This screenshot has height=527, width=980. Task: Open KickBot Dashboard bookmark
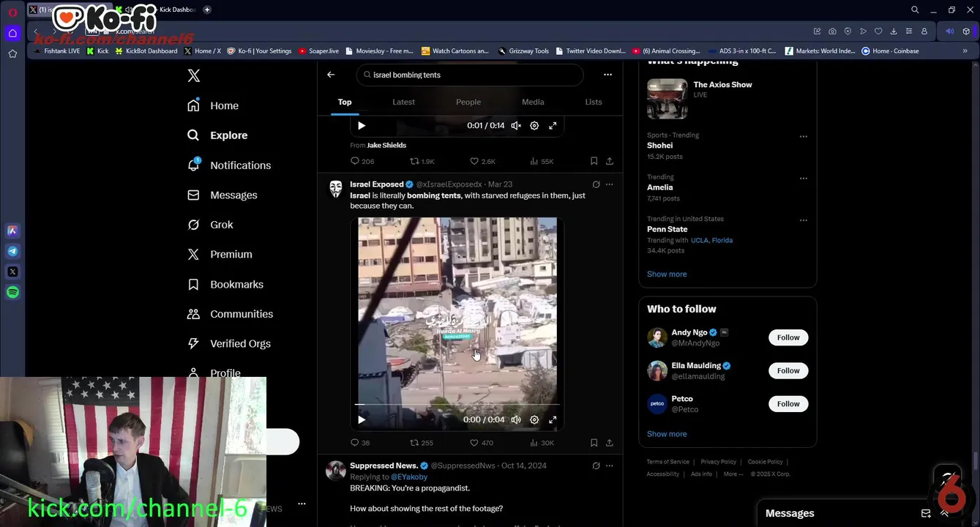(x=146, y=51)
